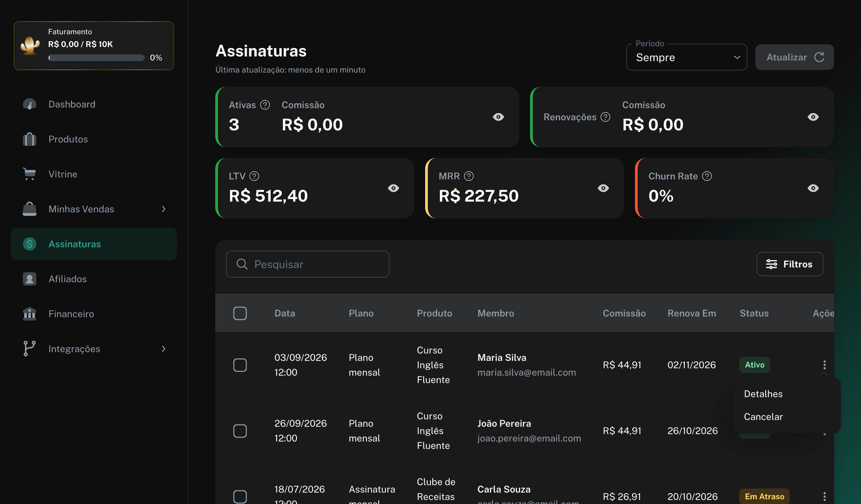Toggle visibility of the LTV value

(394, 188)
